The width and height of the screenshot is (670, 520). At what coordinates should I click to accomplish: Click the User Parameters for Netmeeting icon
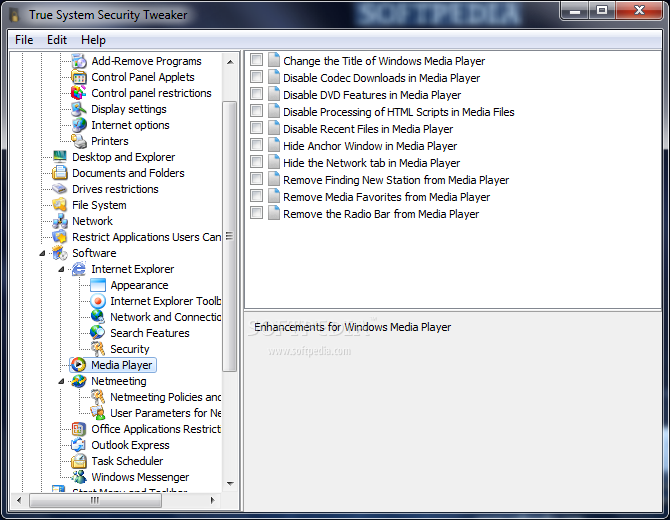click(98, 413)
